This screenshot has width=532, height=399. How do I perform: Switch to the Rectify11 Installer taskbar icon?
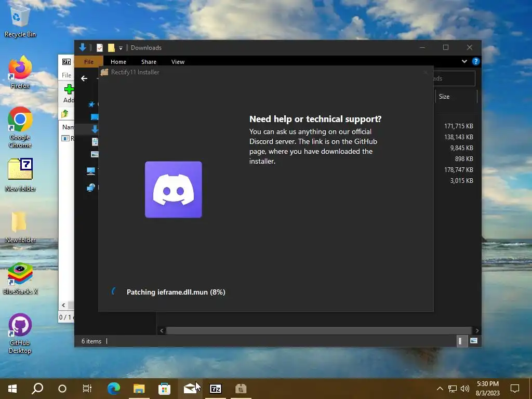tap(241, 389)
